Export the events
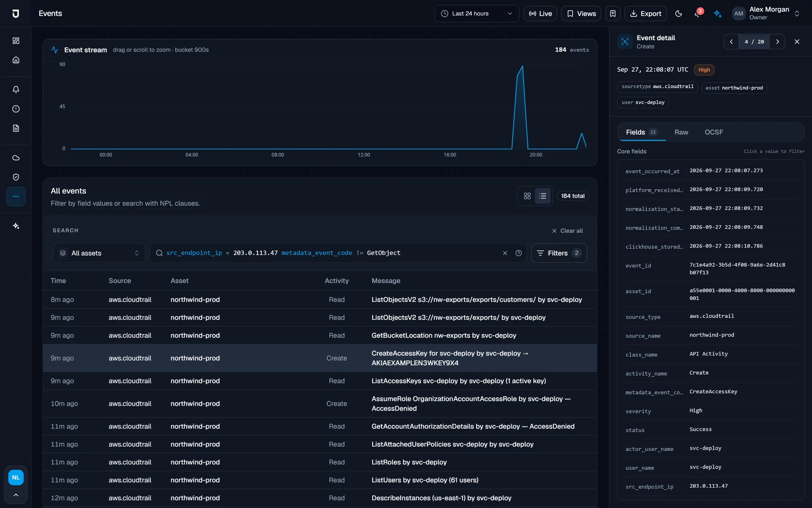The image size is (812, 508). (x=645, y=14)
